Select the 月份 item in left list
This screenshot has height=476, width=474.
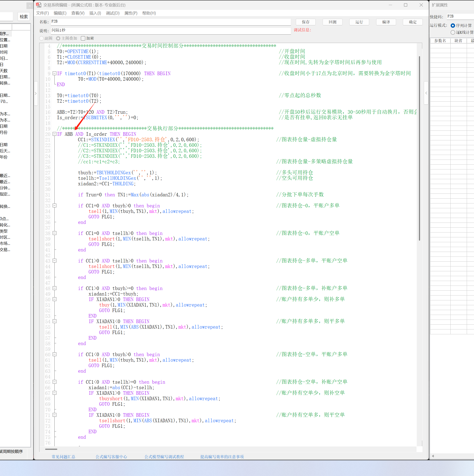tap(4, 132)
